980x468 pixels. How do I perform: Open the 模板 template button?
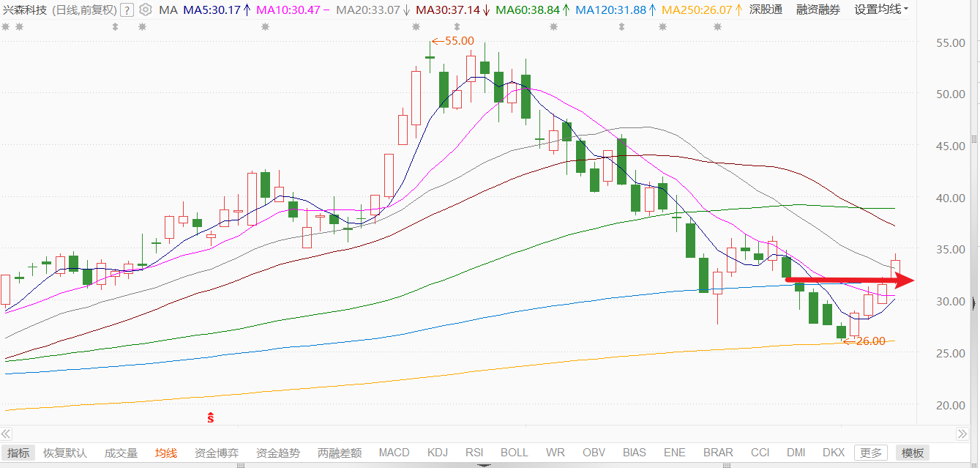913,453
